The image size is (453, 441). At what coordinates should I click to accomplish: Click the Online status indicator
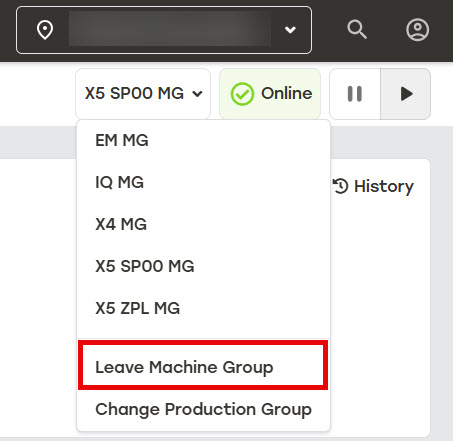point(270,94)
